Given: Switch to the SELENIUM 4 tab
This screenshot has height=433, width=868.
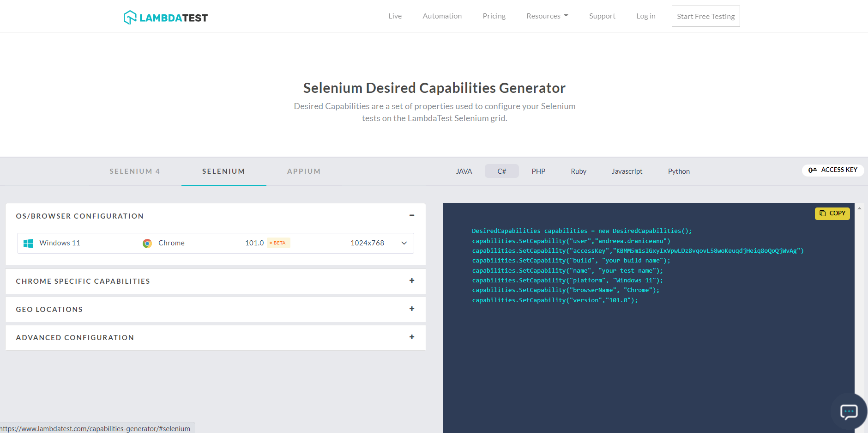Looking at the screenshot, I should tap(135, 171).
